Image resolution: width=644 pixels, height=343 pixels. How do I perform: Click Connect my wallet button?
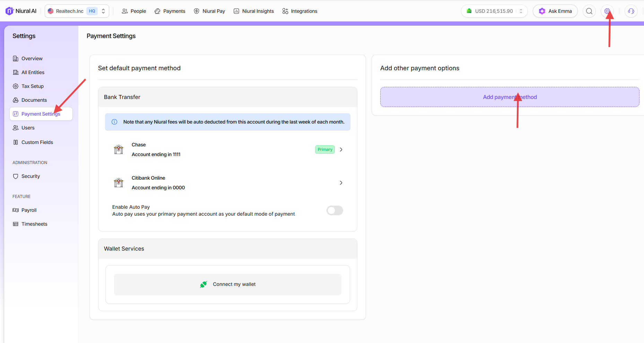[228, 285]
